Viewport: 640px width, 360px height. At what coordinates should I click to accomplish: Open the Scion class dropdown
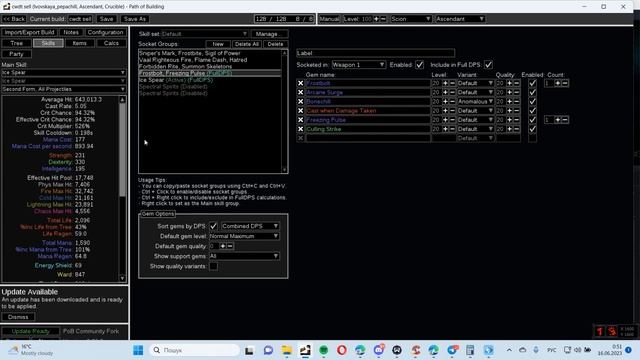point(411,19)
